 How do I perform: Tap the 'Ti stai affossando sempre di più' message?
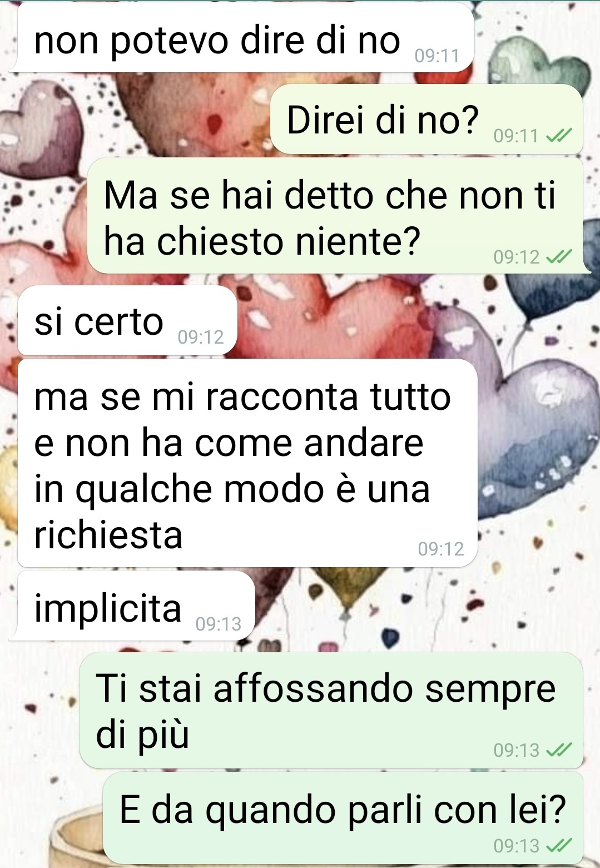pos(331,710)
